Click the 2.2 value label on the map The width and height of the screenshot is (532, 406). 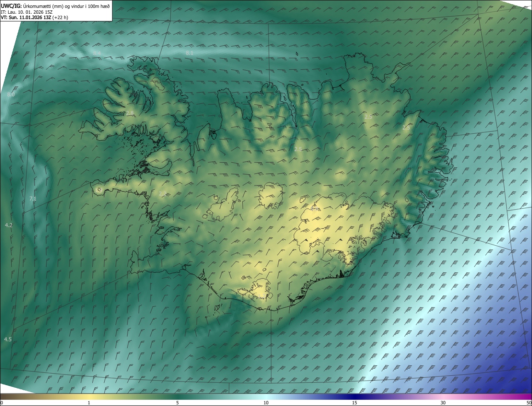[x=163, y=193]
